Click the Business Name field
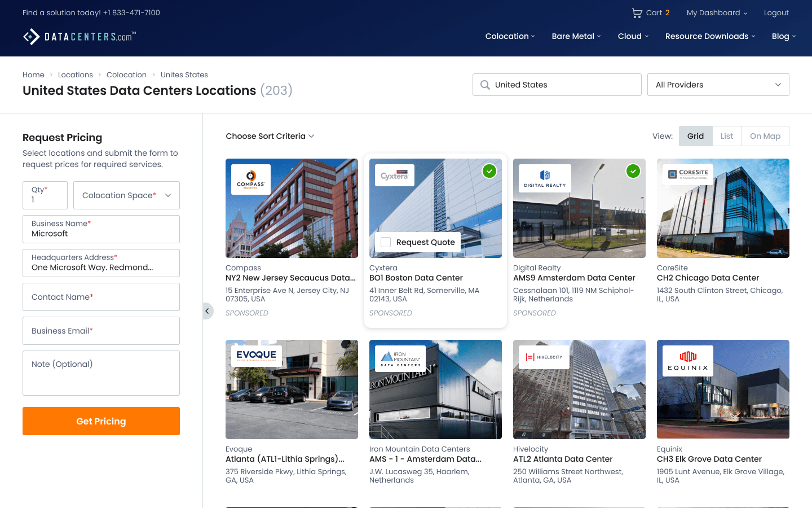This screenshot has height=508, width=812. coord(101,229)
